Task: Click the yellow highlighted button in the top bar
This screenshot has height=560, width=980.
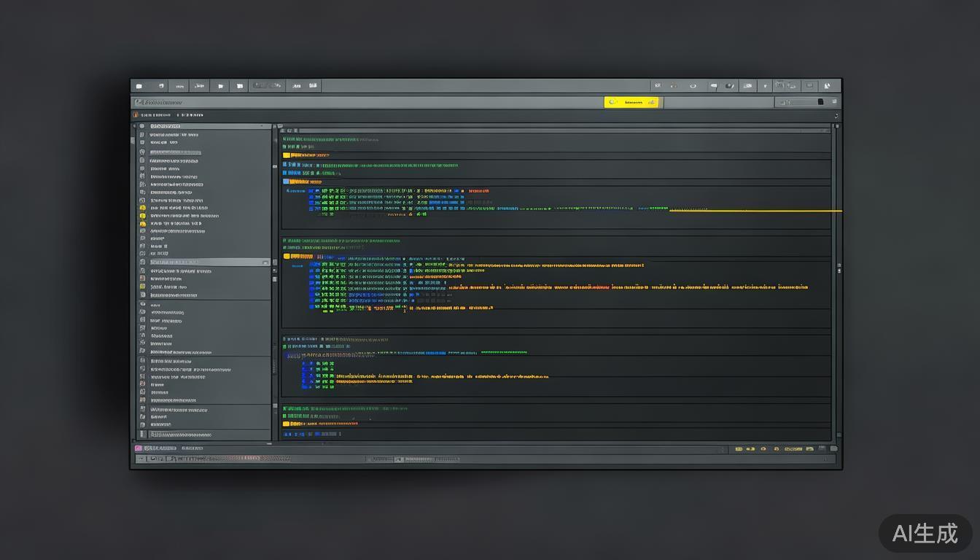Action: point(631,102)
